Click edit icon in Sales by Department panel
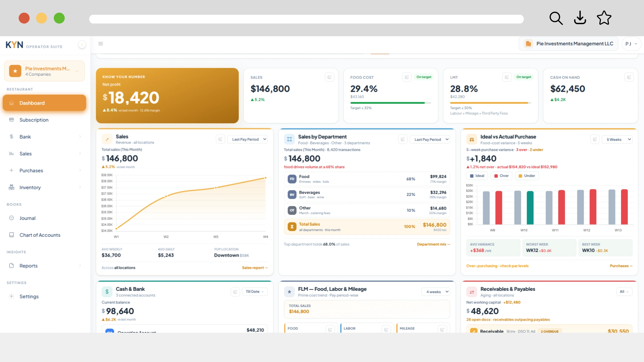This screenshot has height=362, width=644. pyautogui.click(x=403, y=139)
